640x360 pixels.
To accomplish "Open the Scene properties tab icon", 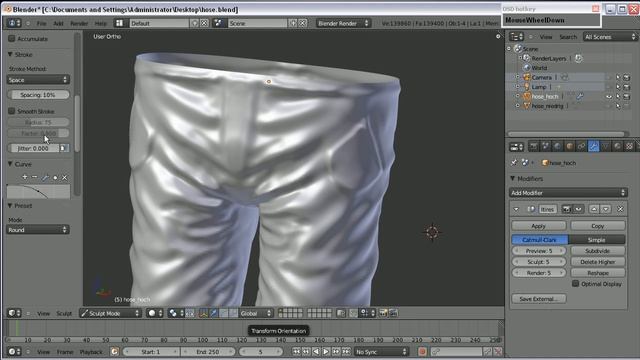I will click(x=545, y=146).
